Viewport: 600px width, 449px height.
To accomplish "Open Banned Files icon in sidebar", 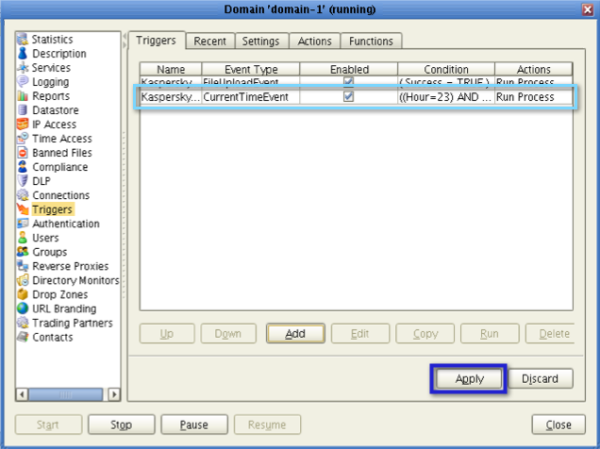I will (x=23, y=153).
